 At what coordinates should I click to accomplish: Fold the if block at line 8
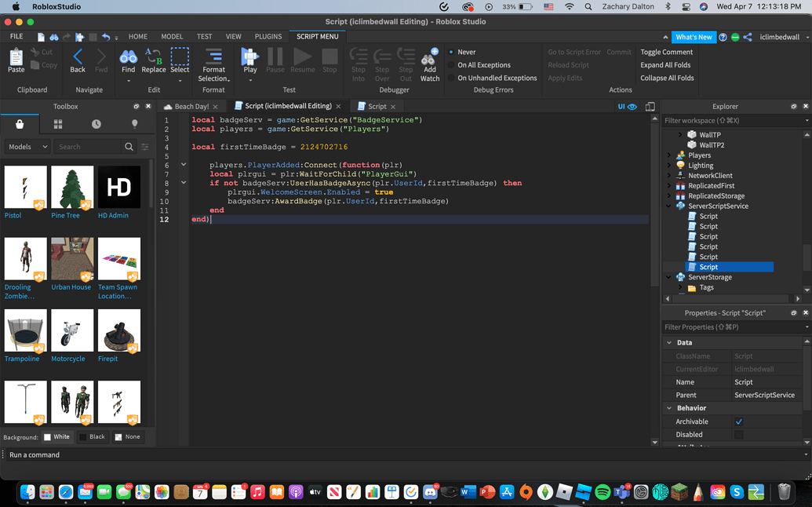[184, 183]
